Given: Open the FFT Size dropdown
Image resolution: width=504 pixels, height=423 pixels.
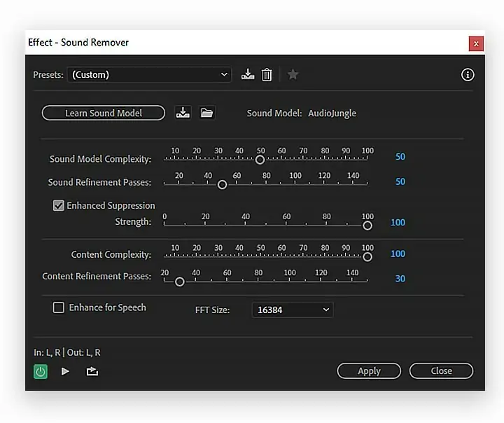Looking at the screenshot, I should 293,310.
